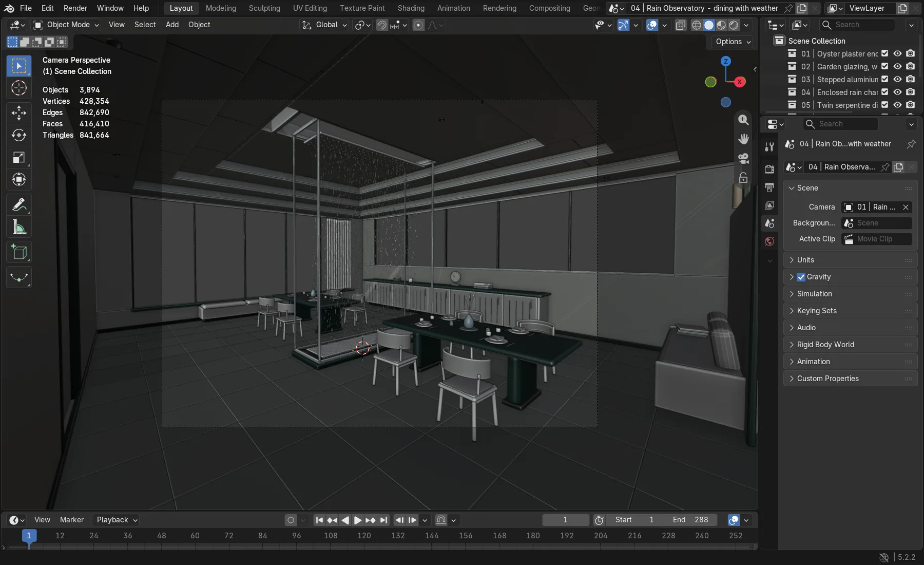Click the blue frame 1 playhead marker
Image resolution: width=924 pixels, height=565 pixels.
29,536
